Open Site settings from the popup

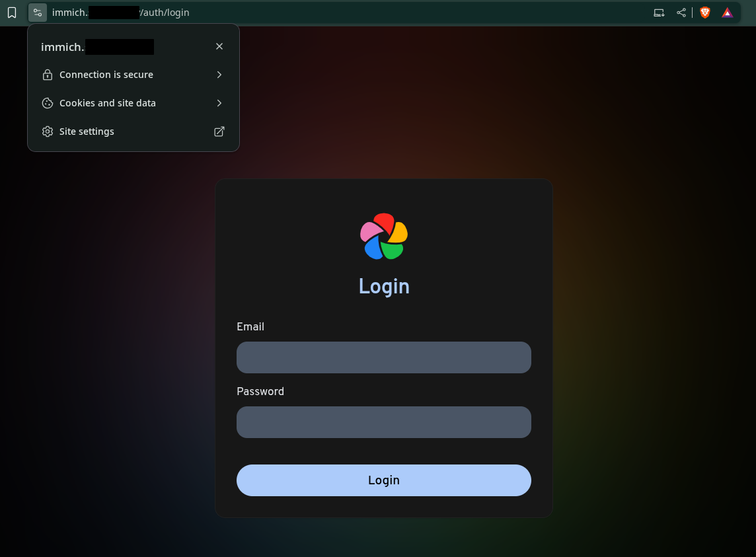click(87, 131)
